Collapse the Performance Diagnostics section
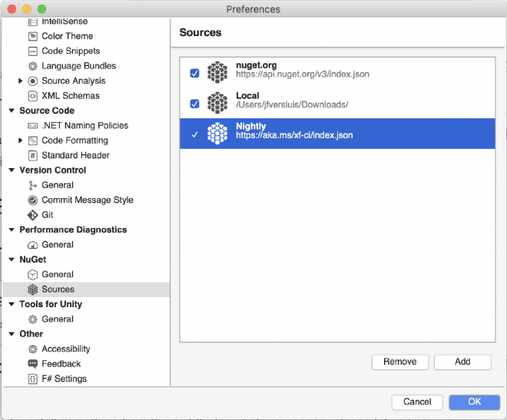 click(x=12, y=230)
